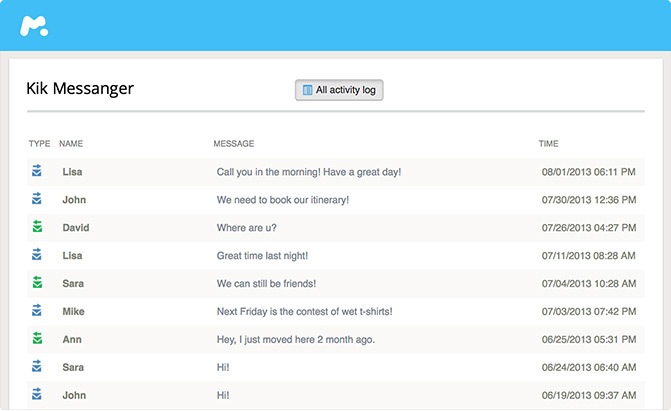Click timestamp 07/03/2013 07:42 PM
This screenshot has height=411, width=671.
click(589, 311)
